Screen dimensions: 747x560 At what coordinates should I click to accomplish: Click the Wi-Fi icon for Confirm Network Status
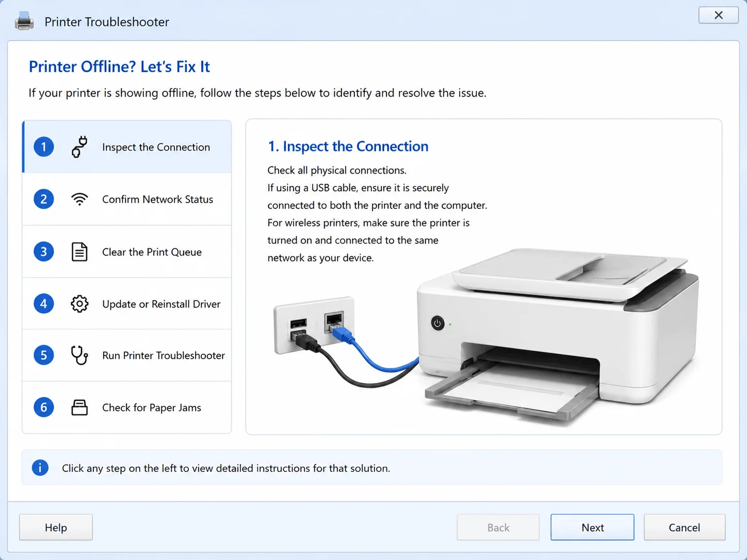(79, 199)
